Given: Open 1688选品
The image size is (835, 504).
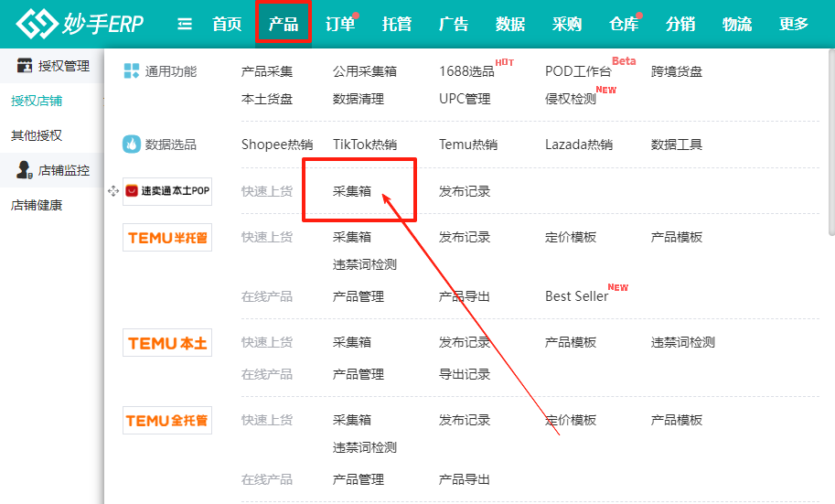Looking at the screenshot, I should [x=466, y=71].
